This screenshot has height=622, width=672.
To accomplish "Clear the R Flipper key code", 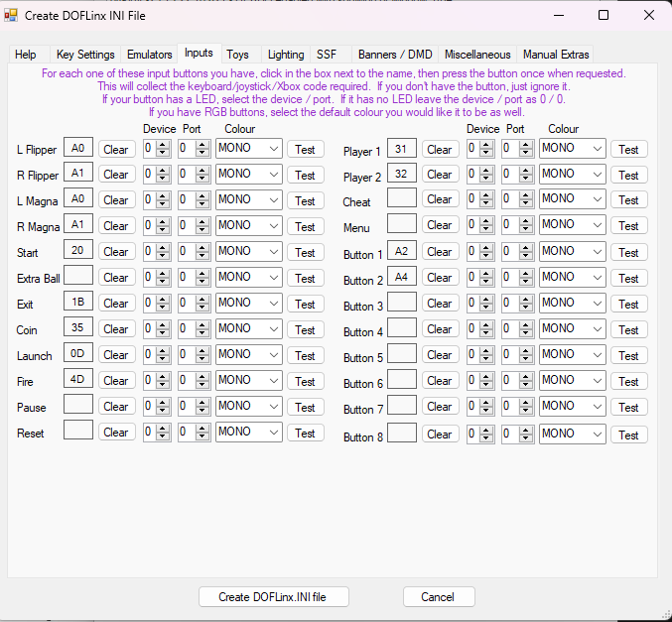I will click(116, 175).
